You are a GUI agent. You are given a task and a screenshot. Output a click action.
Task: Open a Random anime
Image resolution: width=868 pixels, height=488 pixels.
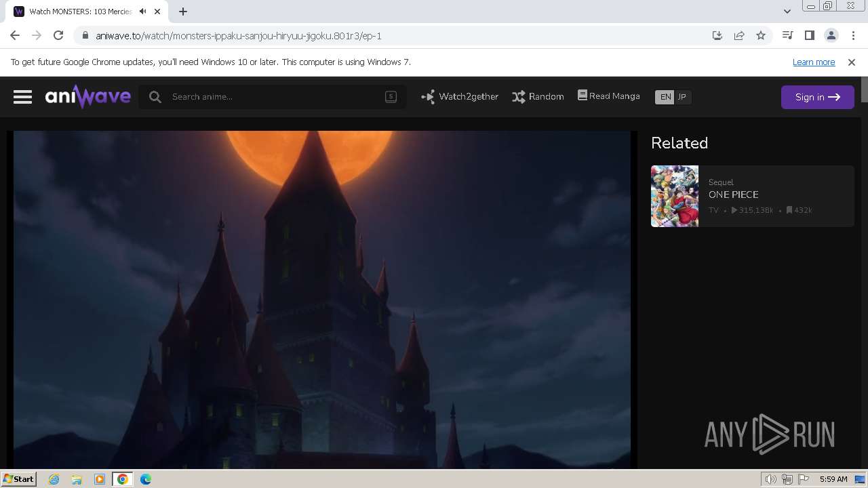point(538,97)
